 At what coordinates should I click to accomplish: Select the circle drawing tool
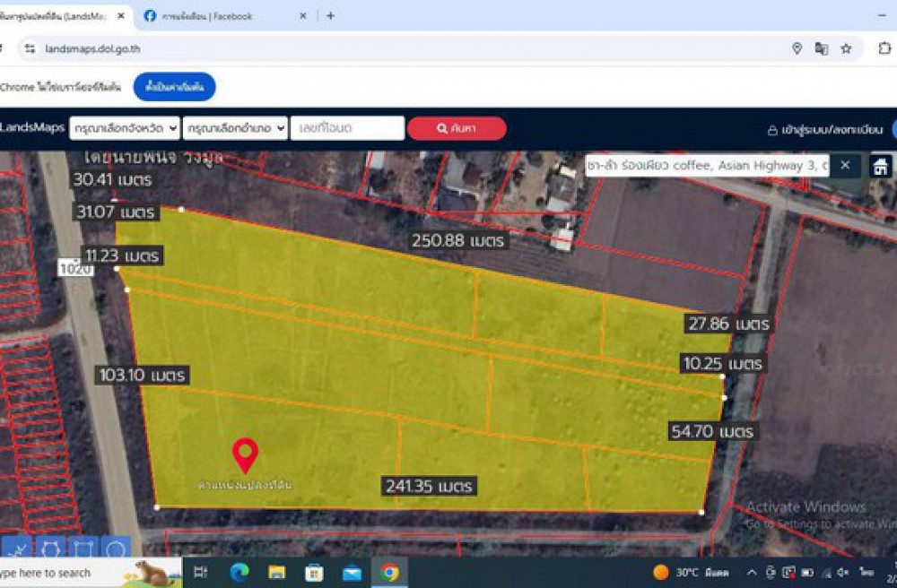pyautogui.click(x=116, y=549)
